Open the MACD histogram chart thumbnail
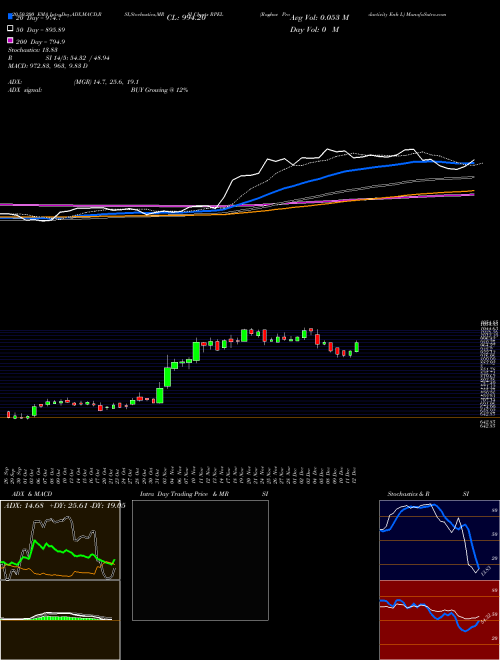This screenshot has width=500, height=660. (60, 620)
